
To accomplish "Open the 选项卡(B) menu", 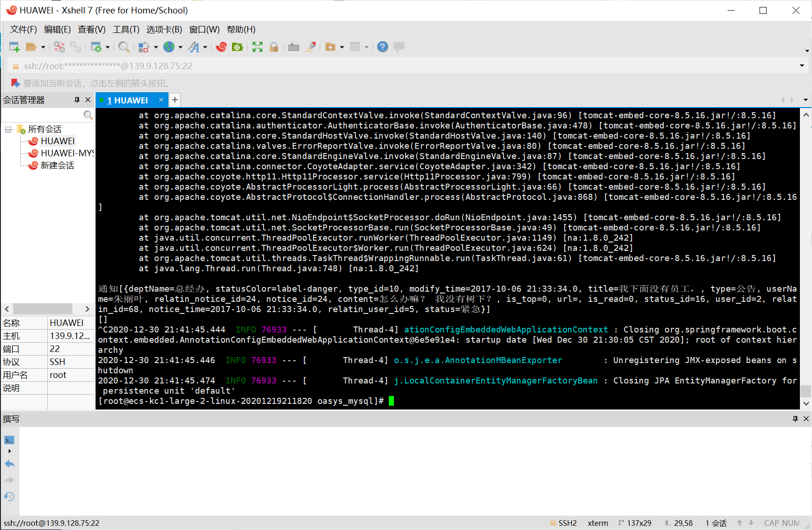I will (164, 29).
